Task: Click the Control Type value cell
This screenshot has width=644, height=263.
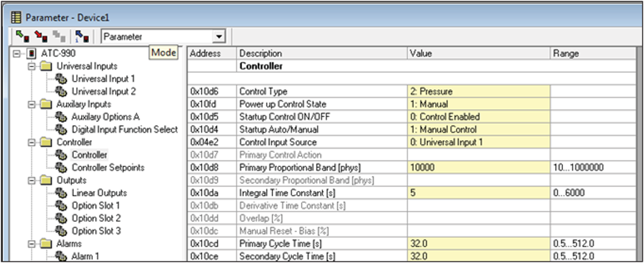Action: [478, 92]
